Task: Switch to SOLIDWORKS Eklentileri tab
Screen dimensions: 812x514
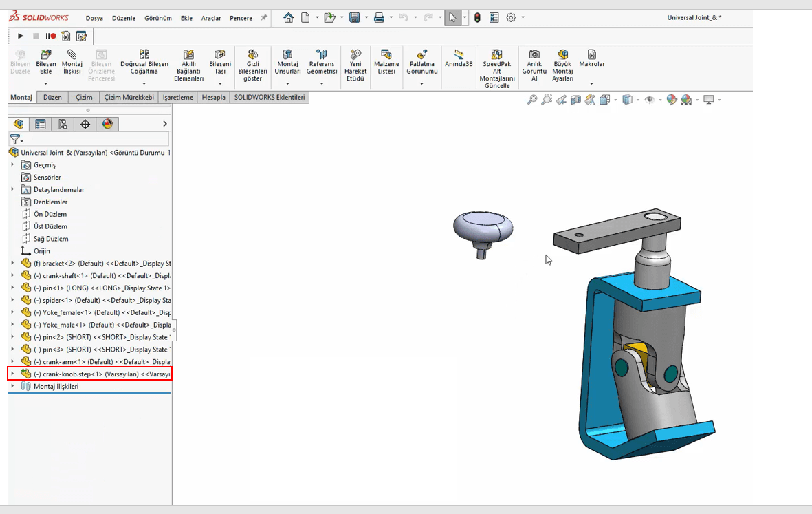Action: 270,98
